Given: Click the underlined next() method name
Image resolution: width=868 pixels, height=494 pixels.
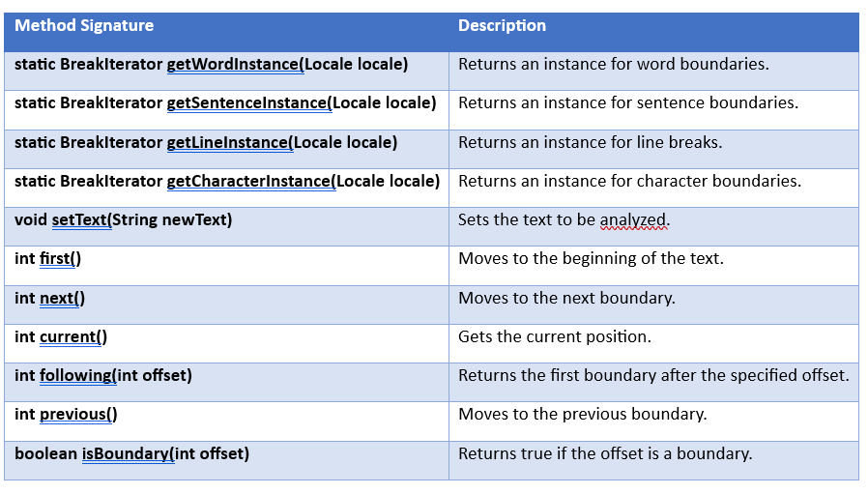Looking at the screenshot, I should tap(62, 298).
